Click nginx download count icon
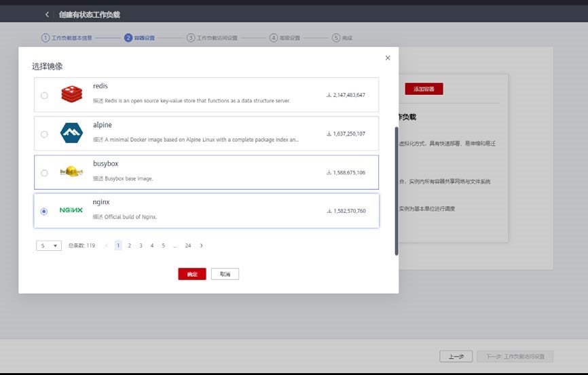 [329, 211]
